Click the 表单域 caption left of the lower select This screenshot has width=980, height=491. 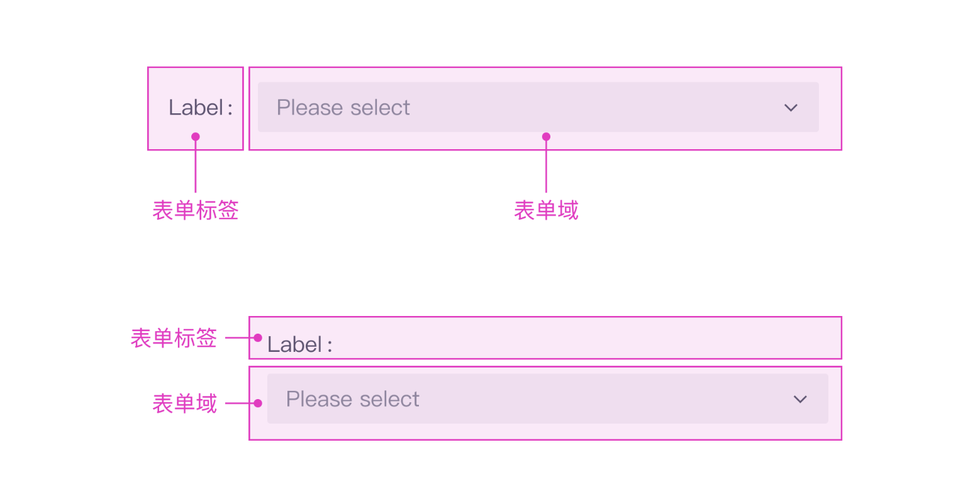184,403
